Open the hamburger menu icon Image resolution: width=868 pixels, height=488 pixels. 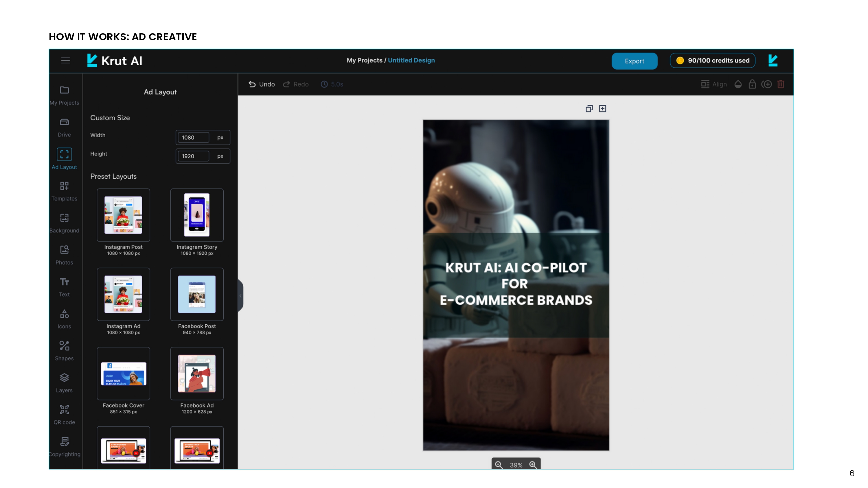[x=65, y=61]
